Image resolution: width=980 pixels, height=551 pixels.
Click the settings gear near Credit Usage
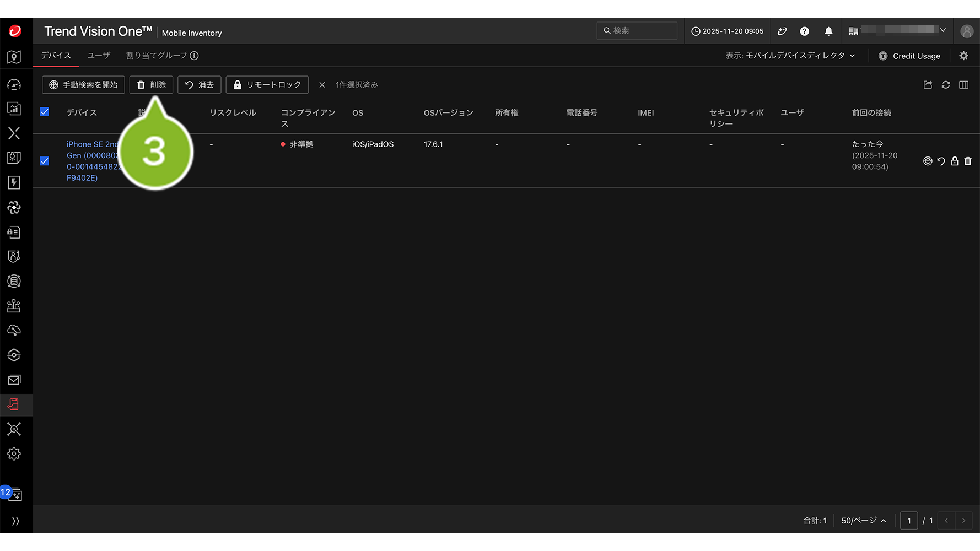pos(963,56)
